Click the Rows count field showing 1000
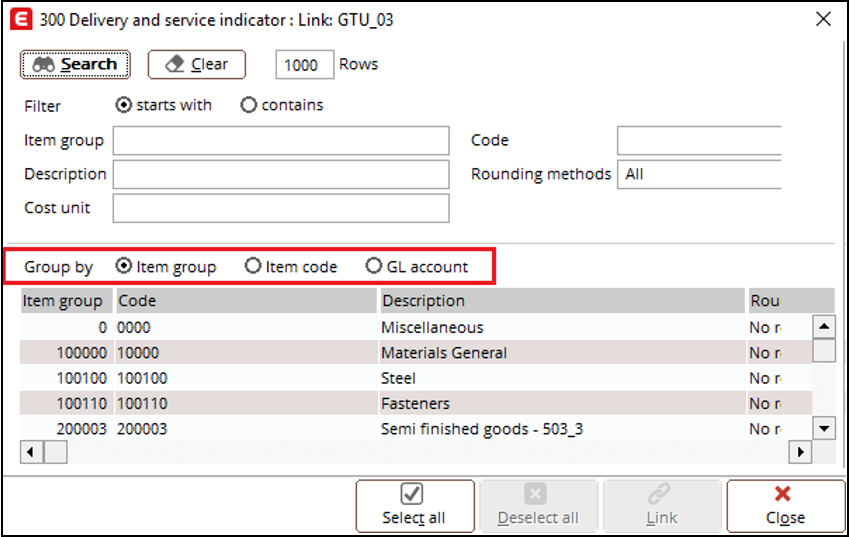The width and height of the screenshot is (850, 537). (x=304, y=64)
